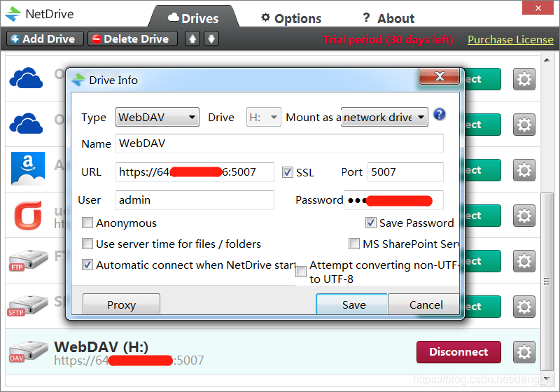
Task: Click the SFTP drive icon
Action: point(28,307)
